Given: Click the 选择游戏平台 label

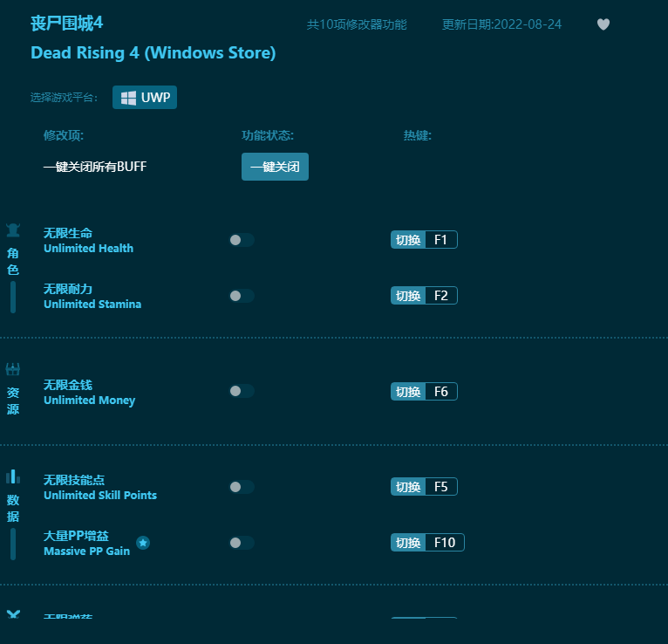Looking at the screenshot, I should [x=64, y=98].
